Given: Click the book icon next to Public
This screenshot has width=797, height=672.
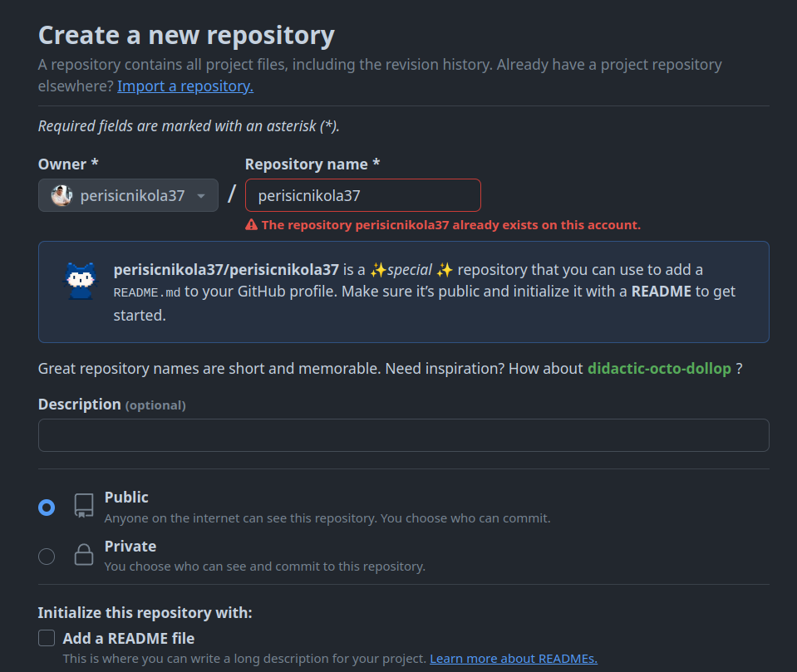Looking at the screenshot, I should 83,506.
